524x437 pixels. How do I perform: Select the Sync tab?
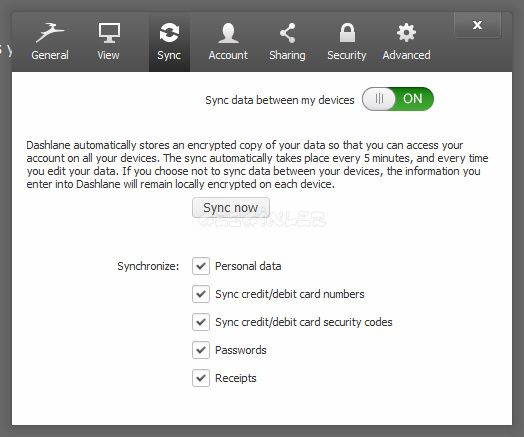click(x=169, y=42)
